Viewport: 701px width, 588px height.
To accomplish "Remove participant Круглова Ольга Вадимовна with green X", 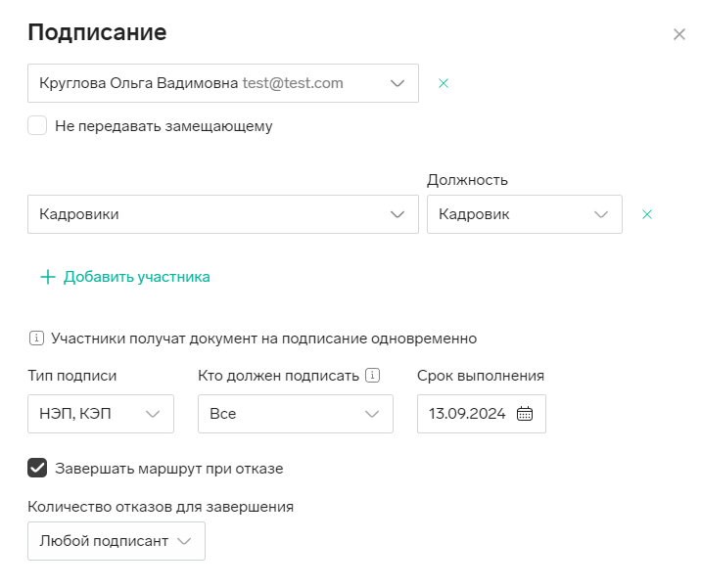I will click(444, 83).
